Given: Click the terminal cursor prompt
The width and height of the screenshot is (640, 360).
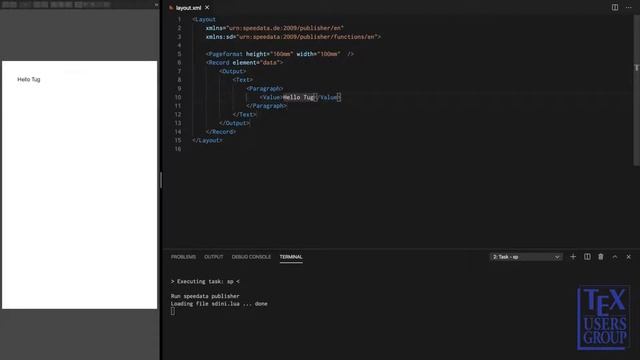Looking at the screenshot, I should [x=173, y=311].
